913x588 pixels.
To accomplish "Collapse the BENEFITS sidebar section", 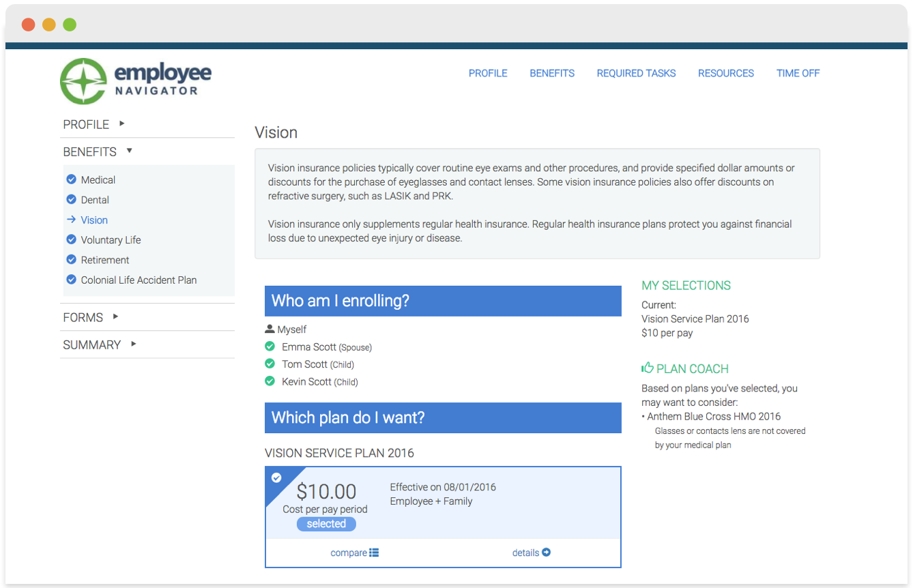I will tap(130, 151).
